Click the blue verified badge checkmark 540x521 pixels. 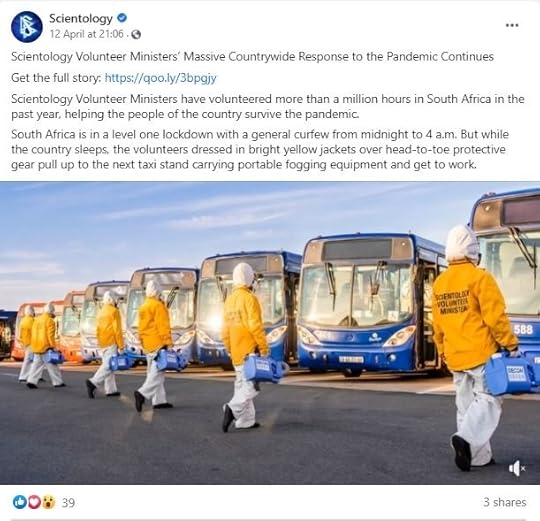click(122, 18)
